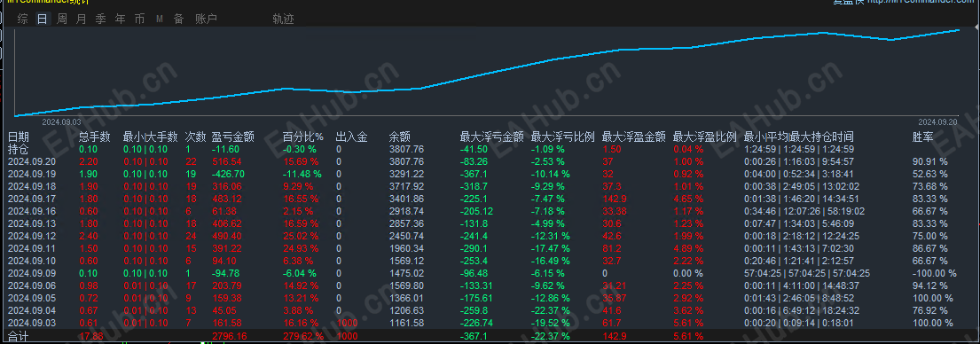Screen dimensions: 980x344
Task: Click the 最大浮盈比例 column header
Action: [x=704, y=137]
